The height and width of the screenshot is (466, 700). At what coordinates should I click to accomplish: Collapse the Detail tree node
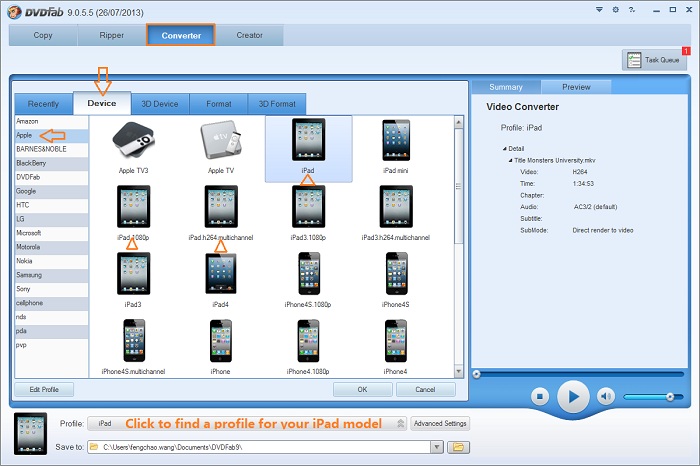tap(504, 149)
